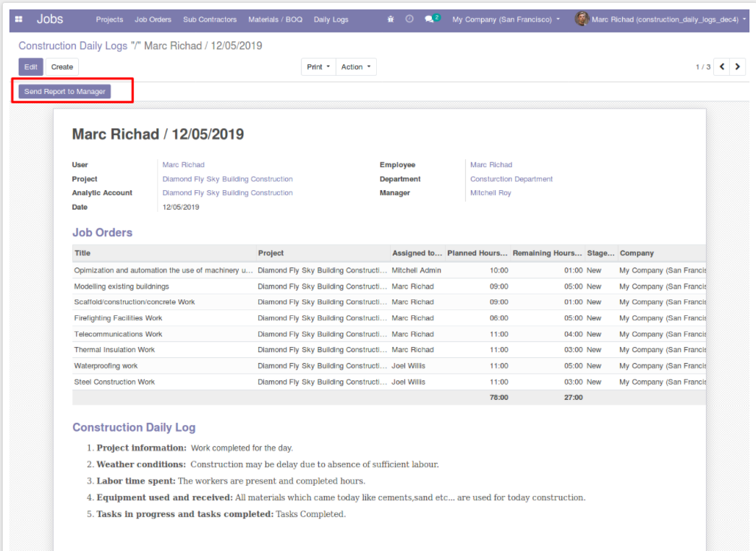Open the Consturction Department link
This screenshot has height=551, width=756.
(x=511, y=179)
